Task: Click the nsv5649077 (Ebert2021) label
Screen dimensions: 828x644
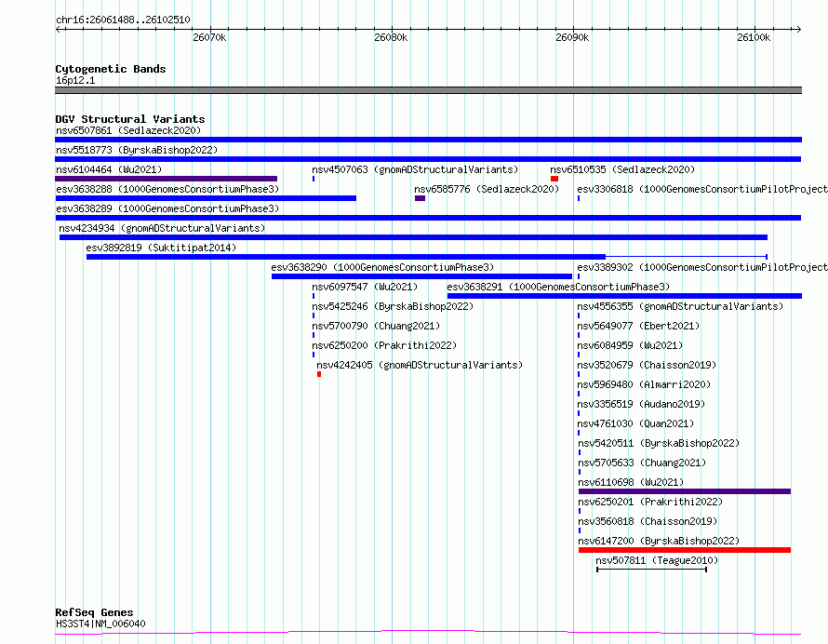Action: [x=638, y=326]
